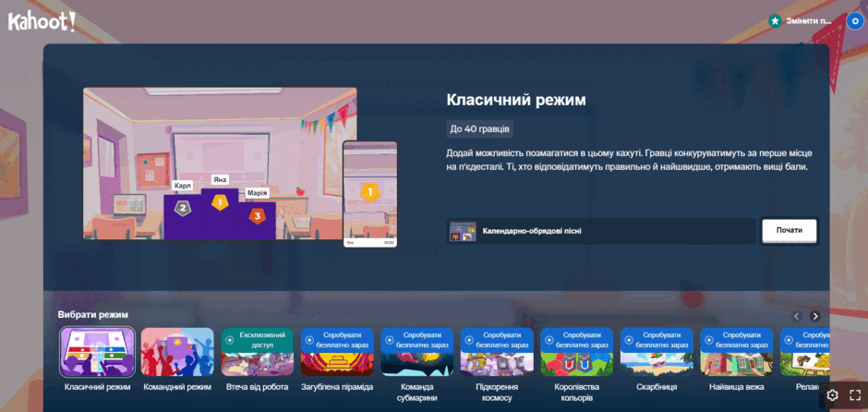This screenshot has height=412, width=868.
Task: Start the game with Почати button
Action: click(789, 230)
